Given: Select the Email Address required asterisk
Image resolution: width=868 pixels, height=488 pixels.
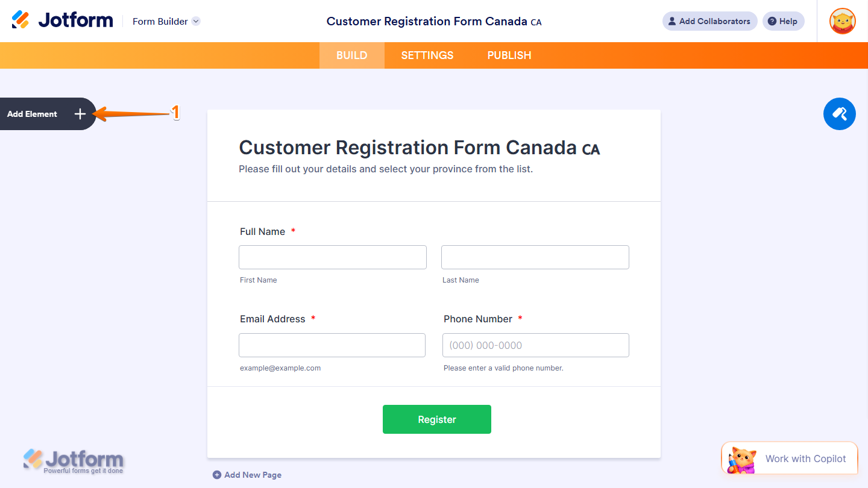Looking at the screenshot, I should (x=313, y=318).
